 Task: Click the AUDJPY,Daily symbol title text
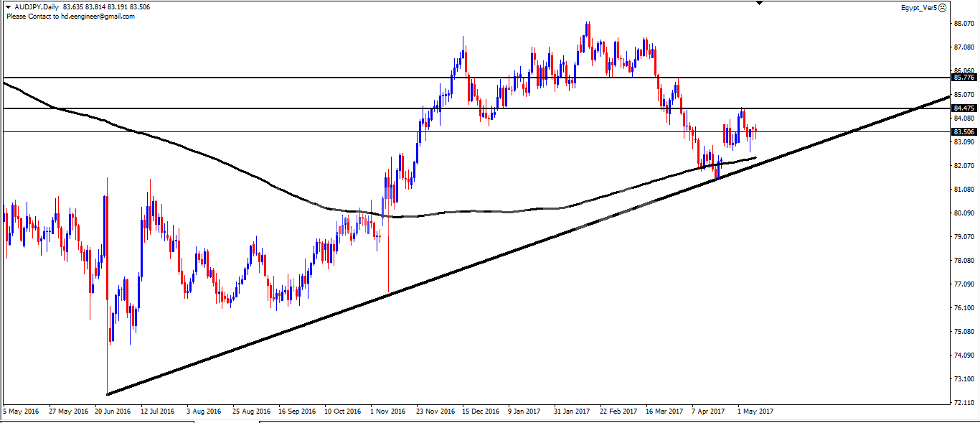[x=37, y=7]
